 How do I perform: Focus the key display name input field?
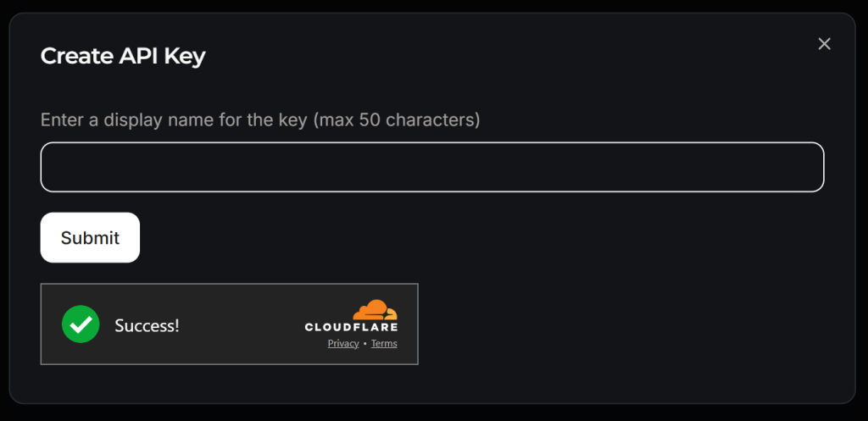tap(432, 167)
